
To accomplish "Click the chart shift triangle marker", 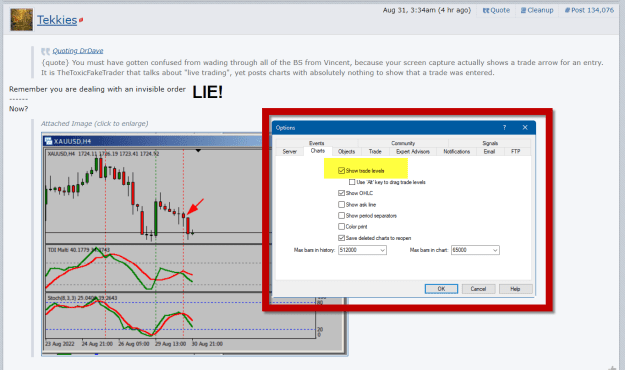I will pyautogui.click(x=198, y=151).
